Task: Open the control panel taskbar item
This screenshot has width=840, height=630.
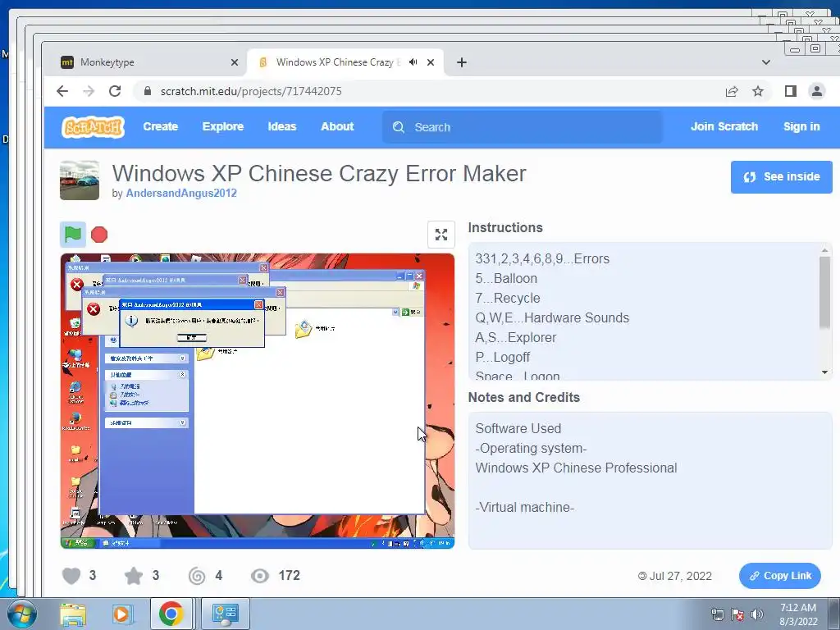Action: pyautogui.click(x=225, y=614)
